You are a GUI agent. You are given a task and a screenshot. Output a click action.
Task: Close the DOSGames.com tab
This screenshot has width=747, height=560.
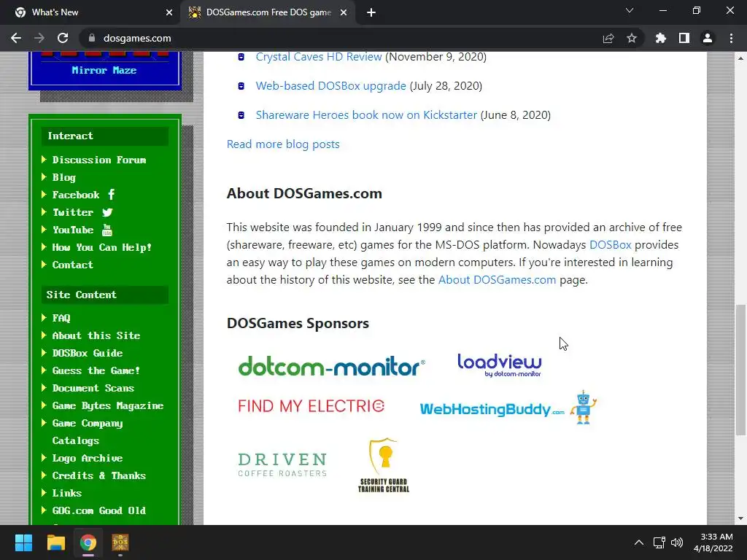tap(344, 12)
